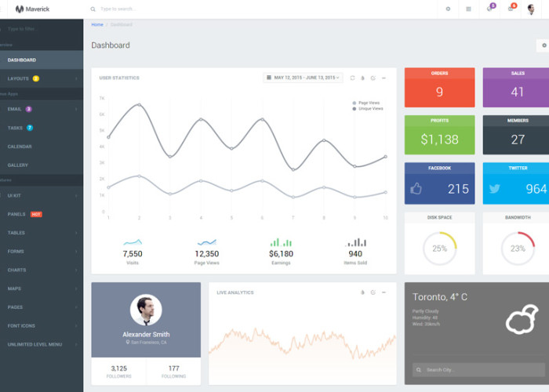This screenshot has height=392, width=549.
Task: Click the Facebook thumbs-up icon
Action: click(416, 189)
